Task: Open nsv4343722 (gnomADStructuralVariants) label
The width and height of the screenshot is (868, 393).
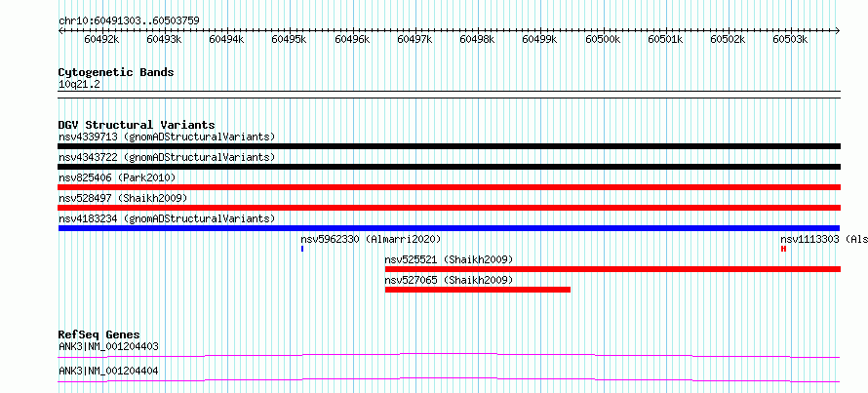Action: coord(167,157)
